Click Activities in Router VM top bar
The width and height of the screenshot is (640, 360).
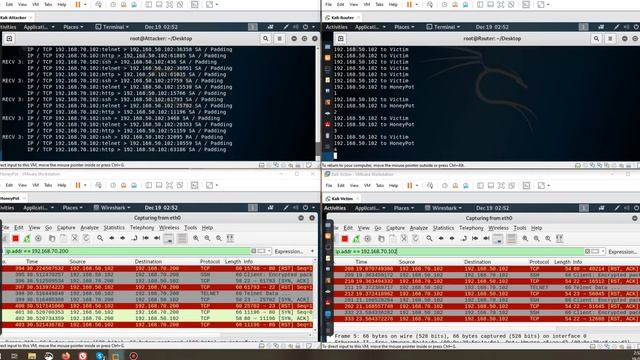(x=336, y=27)
